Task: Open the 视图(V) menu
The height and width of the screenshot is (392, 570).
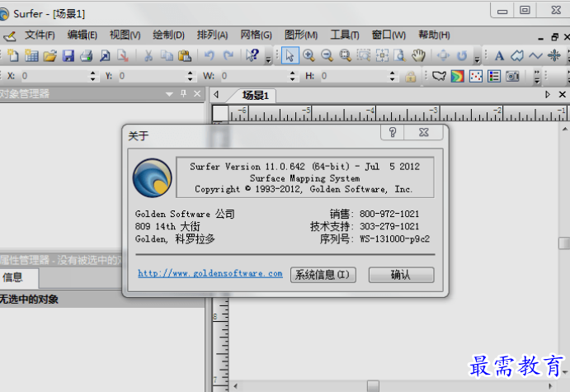Action: [x=125, y=35]
